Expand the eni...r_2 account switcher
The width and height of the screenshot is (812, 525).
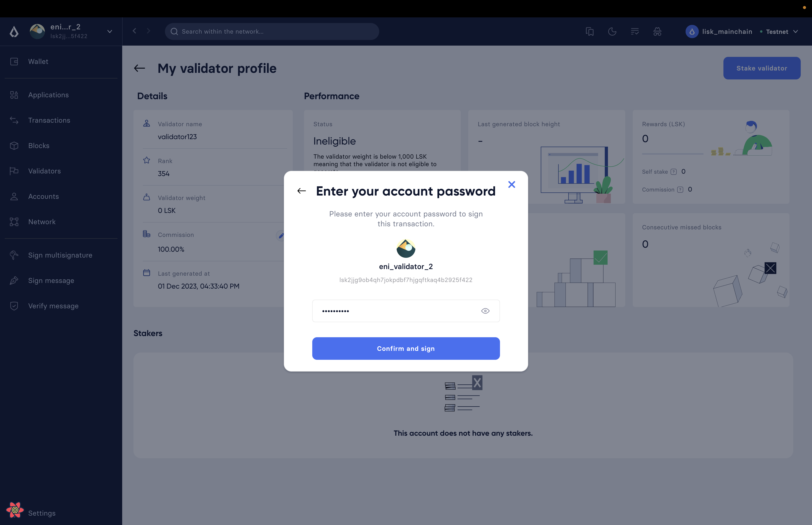tap(110, 31)
